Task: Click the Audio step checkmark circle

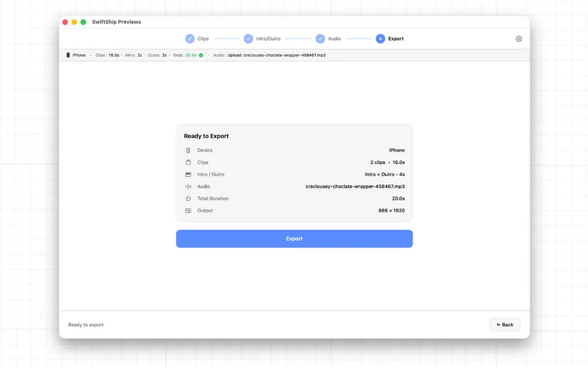Action: 320,38
